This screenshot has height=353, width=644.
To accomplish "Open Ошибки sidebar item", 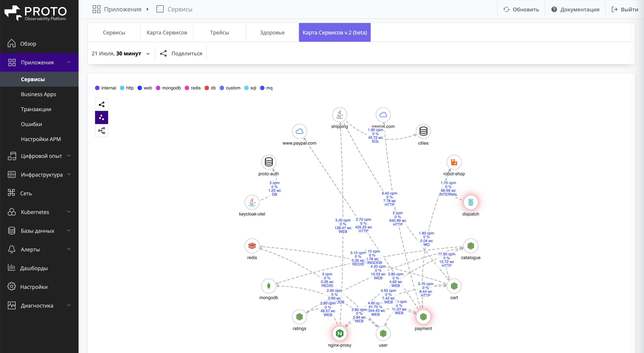I will pyautogui.click(x=39, y=124).
